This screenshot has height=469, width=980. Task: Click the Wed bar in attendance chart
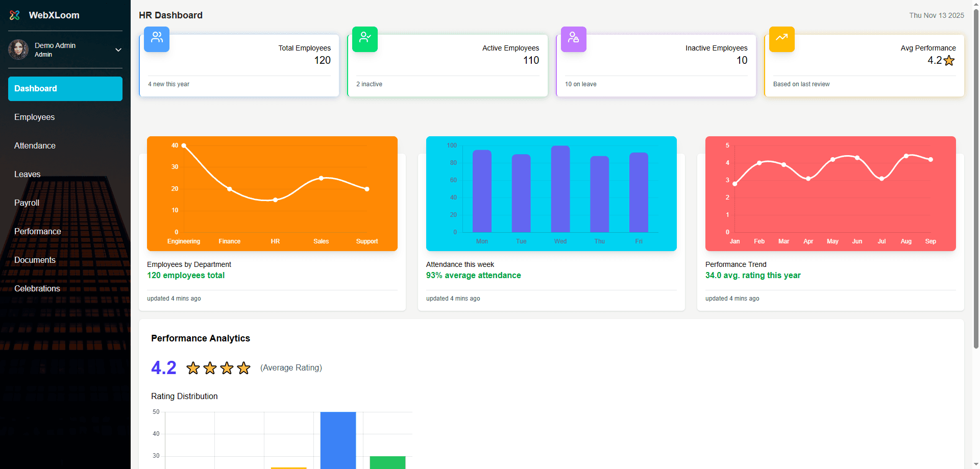[560, 189]
